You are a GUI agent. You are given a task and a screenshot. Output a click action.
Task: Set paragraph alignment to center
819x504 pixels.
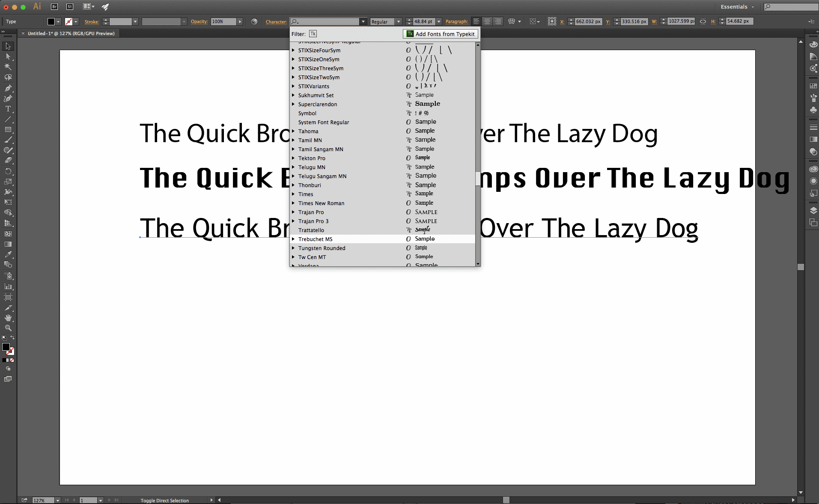487,21
